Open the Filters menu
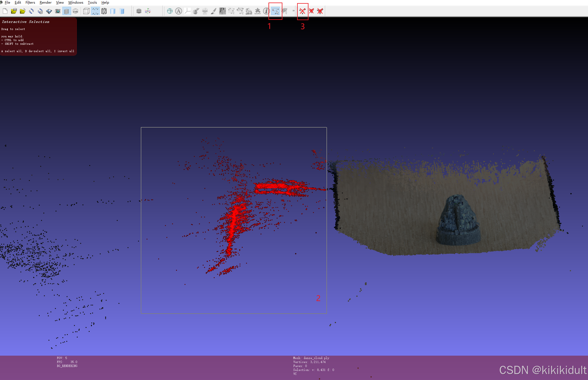 point(30,3)
